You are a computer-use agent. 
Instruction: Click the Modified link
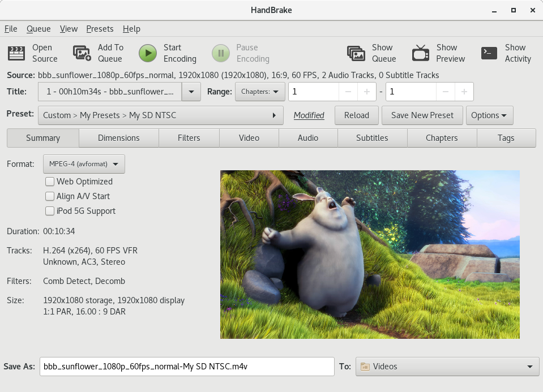click(309, 115)
